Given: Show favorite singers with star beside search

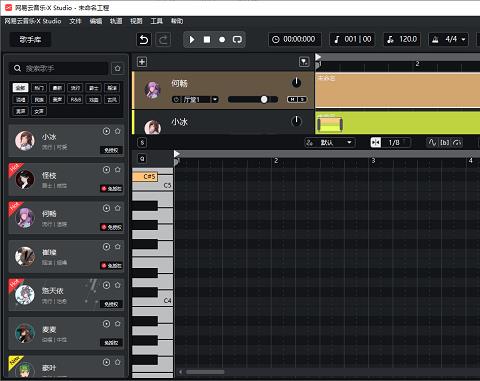Looking at the screenshot, I should point(117,68).
